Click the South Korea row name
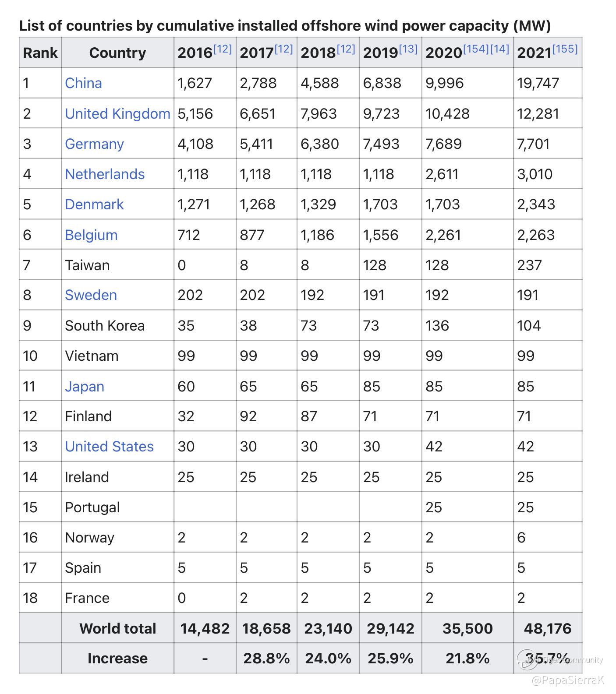The width and height of the screenshot is (616, 694). 105,326
